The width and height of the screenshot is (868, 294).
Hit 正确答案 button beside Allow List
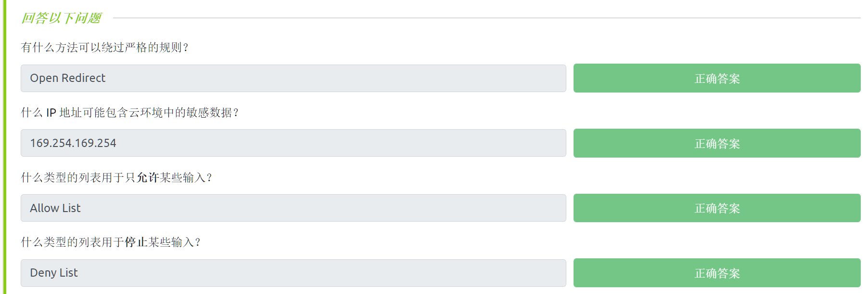tap(716, 208)
